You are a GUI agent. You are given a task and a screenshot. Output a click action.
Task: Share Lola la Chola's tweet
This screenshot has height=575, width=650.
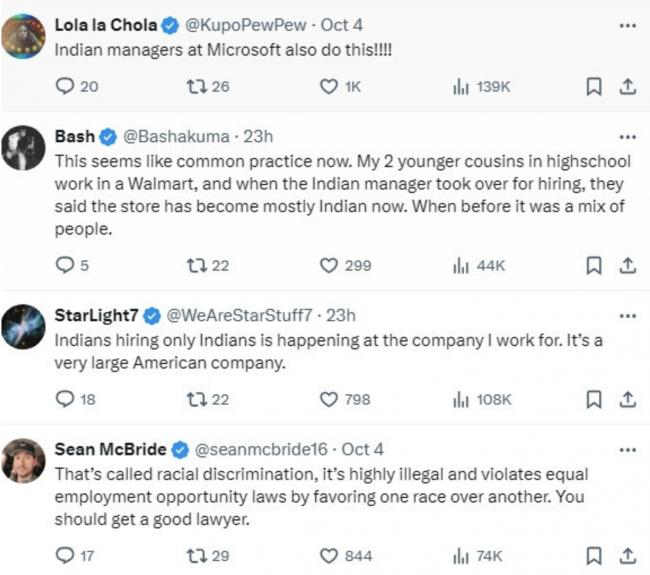click(627, 87)
